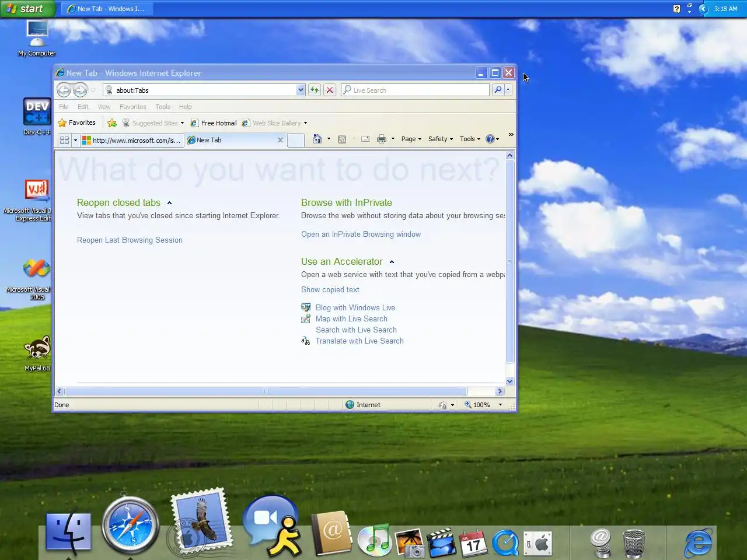The image size is (747, 560).
Task: Click in the Live Search box
Action: point(416,90)
